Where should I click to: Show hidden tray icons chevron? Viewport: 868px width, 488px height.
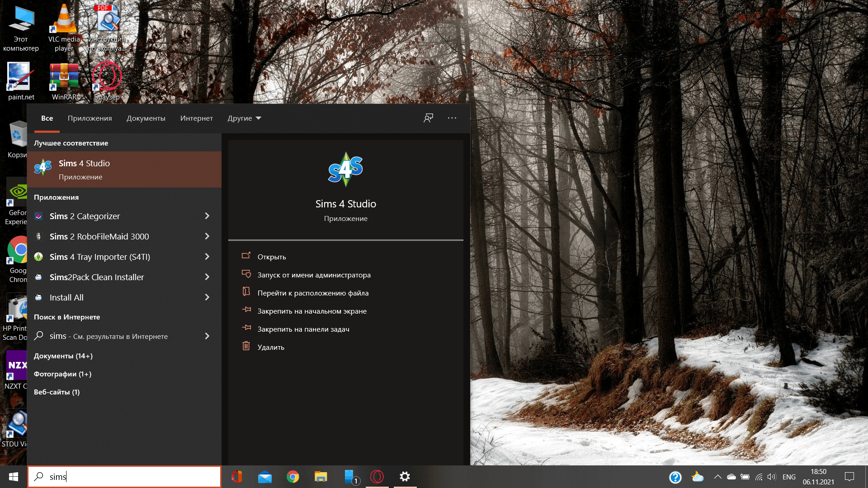(x=717, y=477)
